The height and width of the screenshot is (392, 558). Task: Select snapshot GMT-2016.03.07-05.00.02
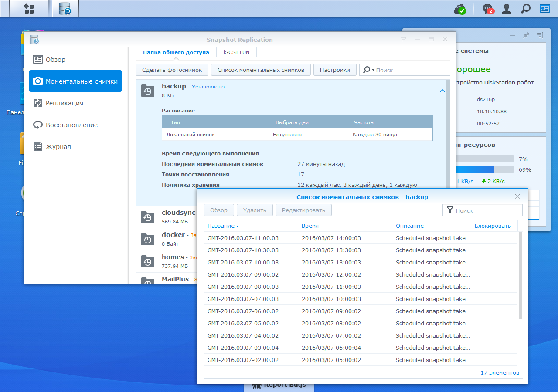pyautogui.click(x=361, y=324)
